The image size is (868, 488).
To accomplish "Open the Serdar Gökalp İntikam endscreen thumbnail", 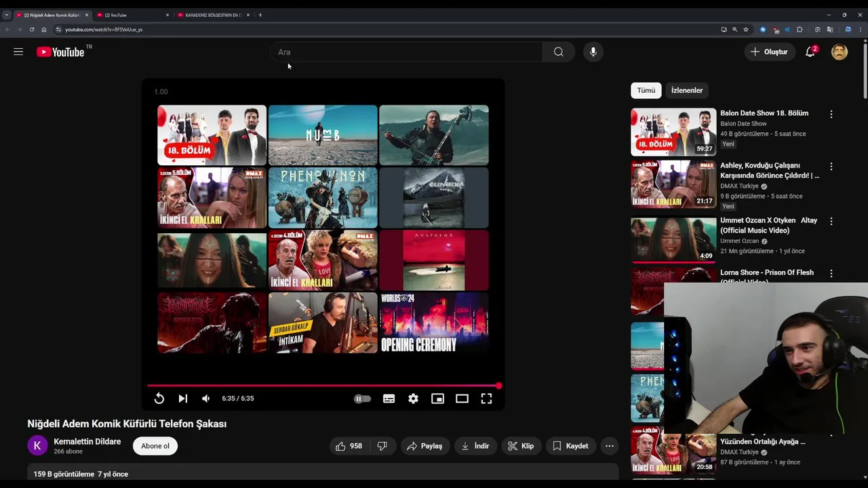I will [323, 323].
